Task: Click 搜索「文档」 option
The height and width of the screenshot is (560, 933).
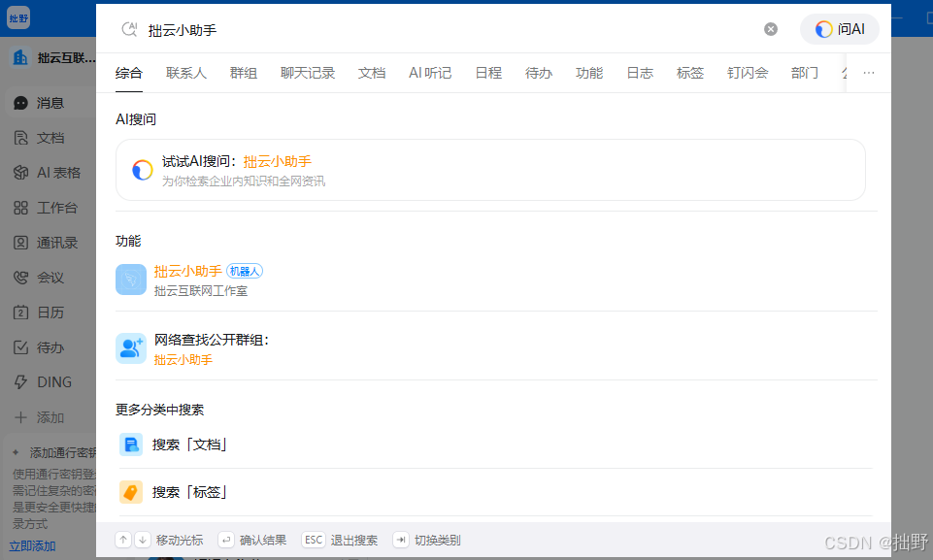Action: [495, 445]
